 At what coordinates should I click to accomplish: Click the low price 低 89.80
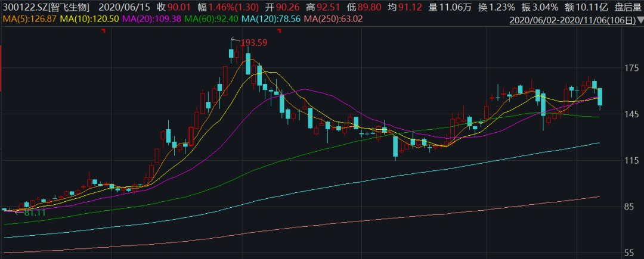tap(364, 7)
